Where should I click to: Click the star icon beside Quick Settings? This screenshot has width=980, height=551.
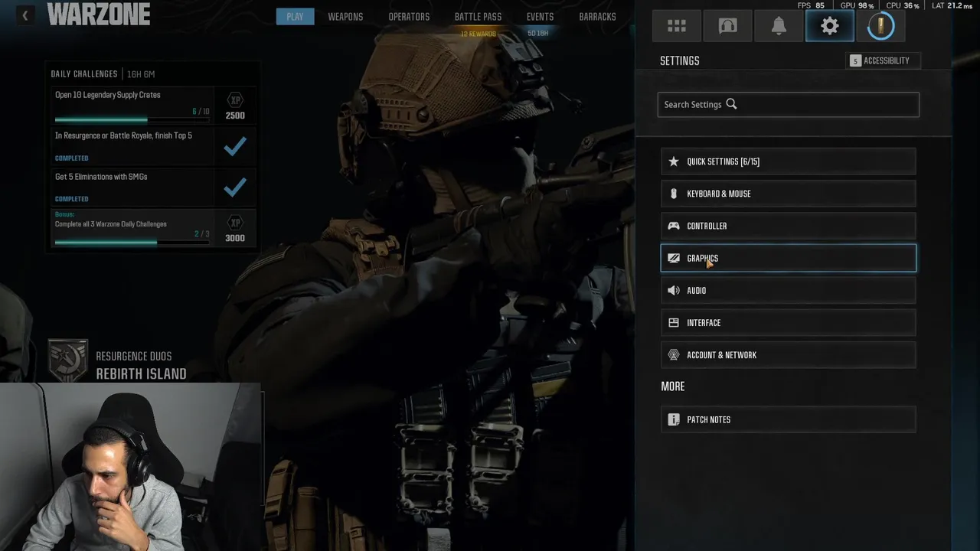[674, 161]
